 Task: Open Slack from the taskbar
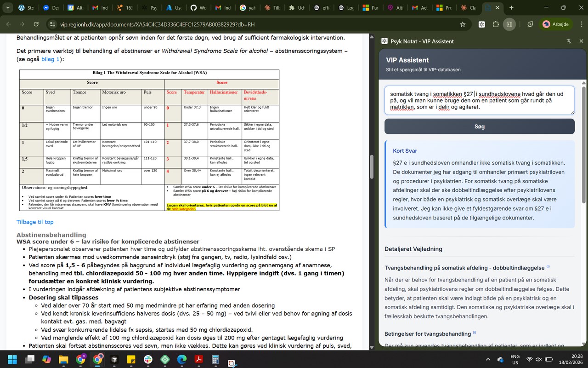point(148,359)
